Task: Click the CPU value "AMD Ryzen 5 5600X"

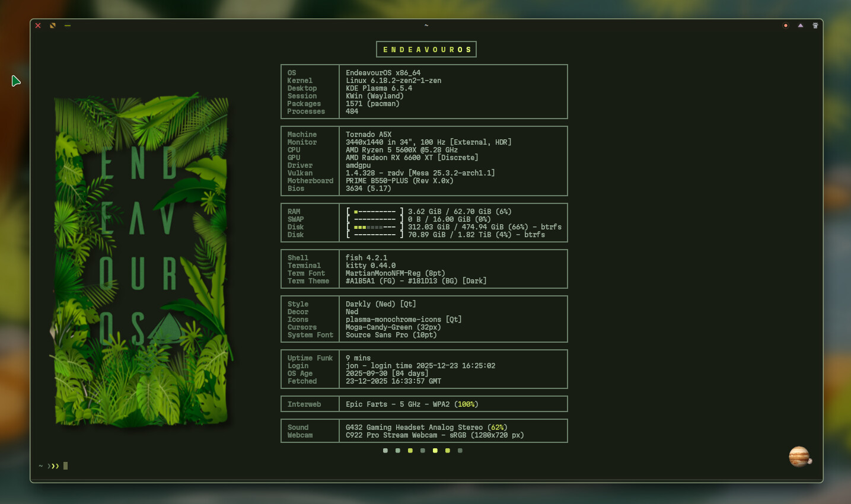Action: click(383, 150)
